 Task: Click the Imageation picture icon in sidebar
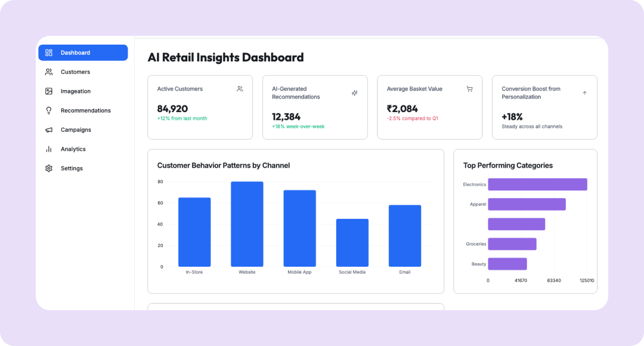tap(49, 91)
